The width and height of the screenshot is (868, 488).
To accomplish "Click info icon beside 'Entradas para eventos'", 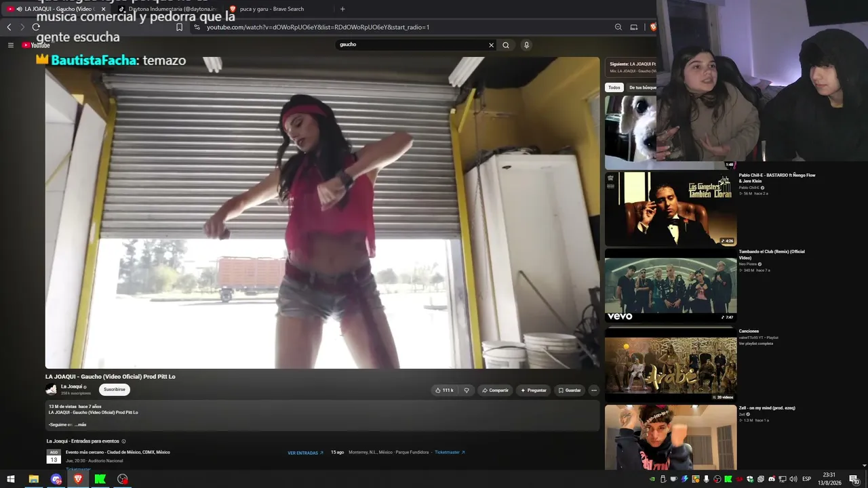I will pyautogui.click(x=123, y=441).
